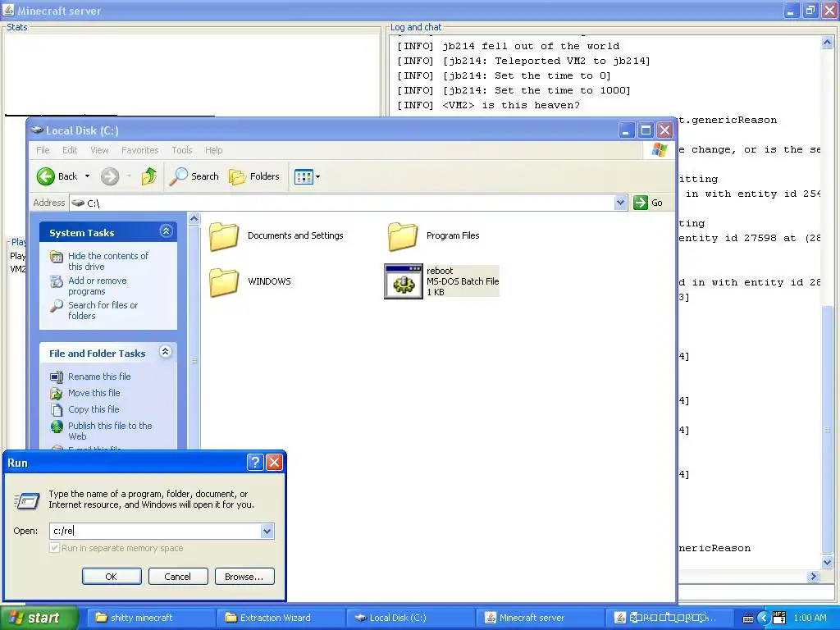Click the Open text field in Run dialog
This screenshot has height=630, width=840.
click(155, 531)
